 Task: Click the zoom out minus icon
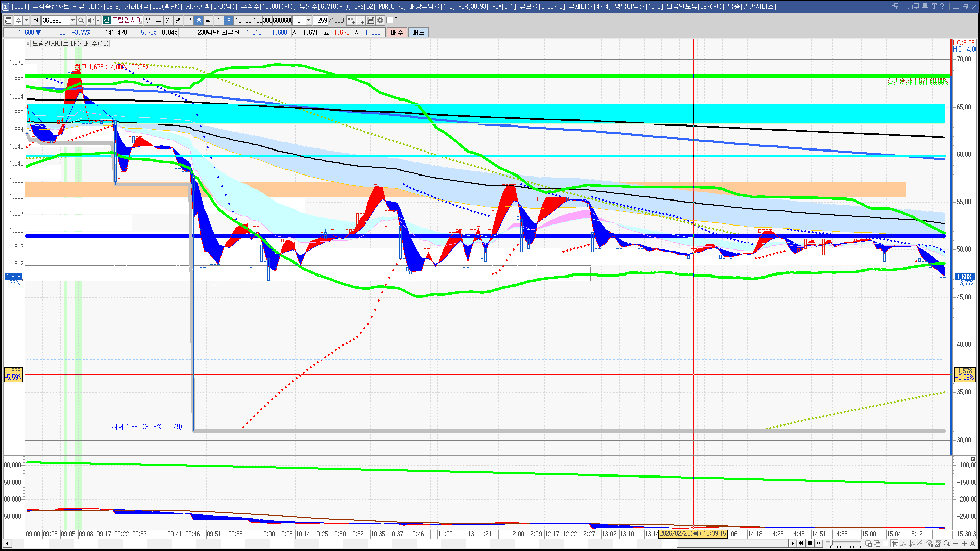click(955, 543)
